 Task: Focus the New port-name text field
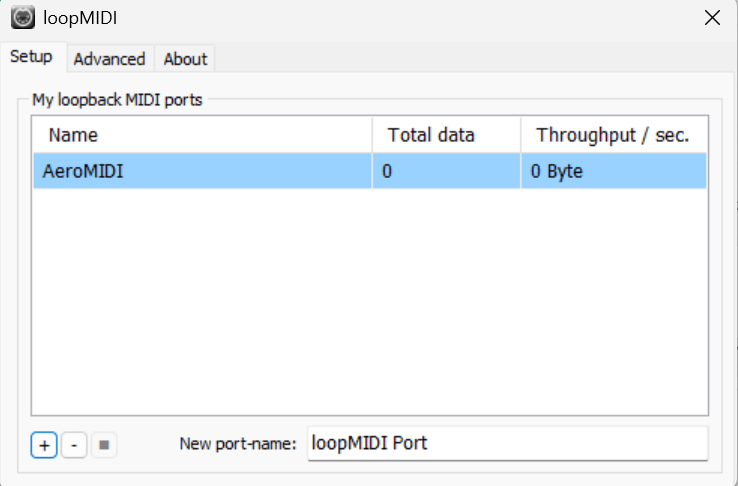tap(507, 443)
